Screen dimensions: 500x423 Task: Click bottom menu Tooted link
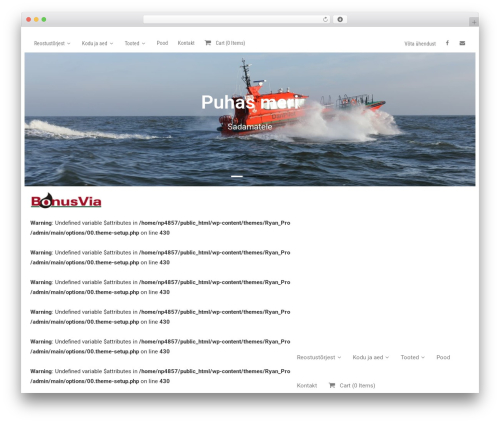(x=410, y=357)
